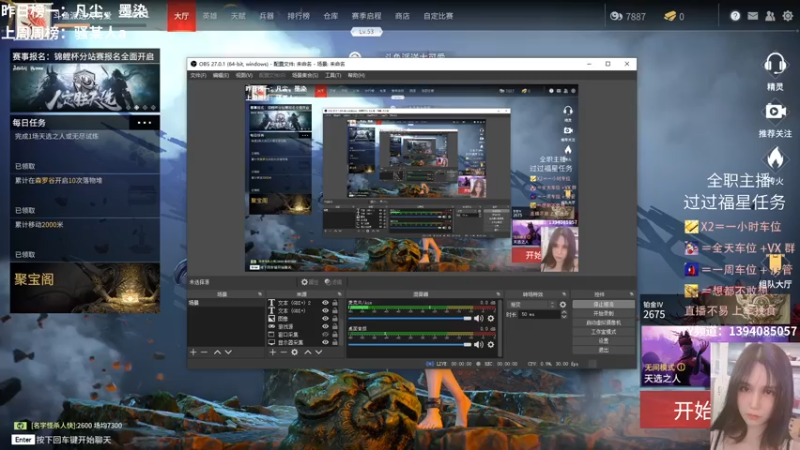This screenshot has width=800, height=450.
Task: Open the OBS 场景集合(S) menu
Action: [305, 76]
